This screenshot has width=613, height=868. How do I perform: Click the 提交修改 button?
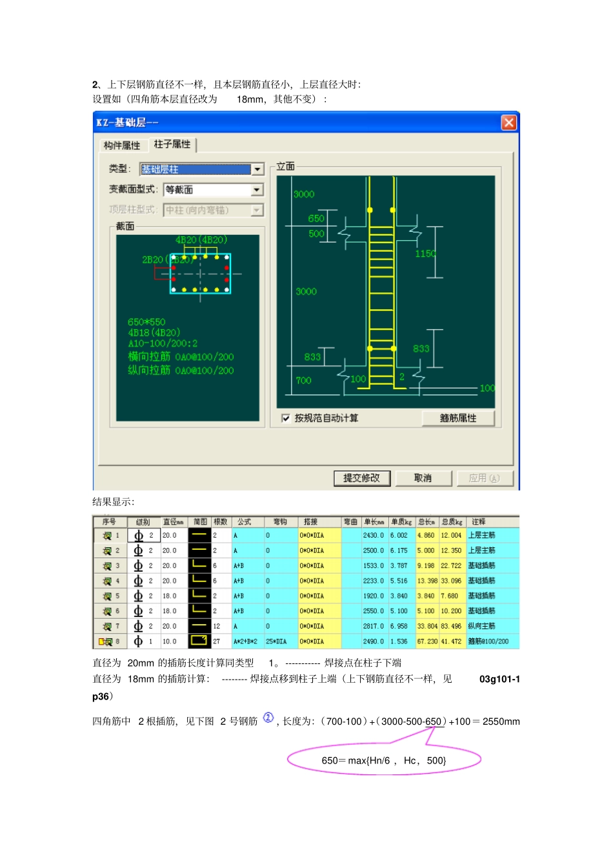point(361,478)
